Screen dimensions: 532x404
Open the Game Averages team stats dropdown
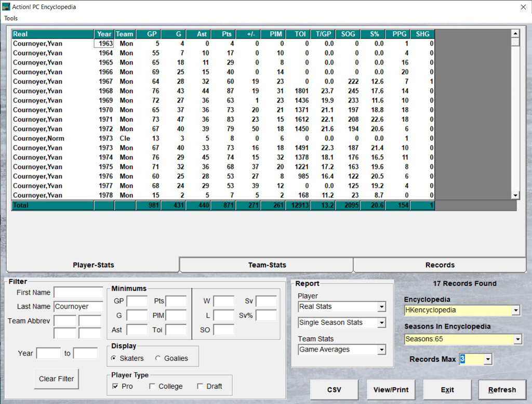(x=382, y=350)
